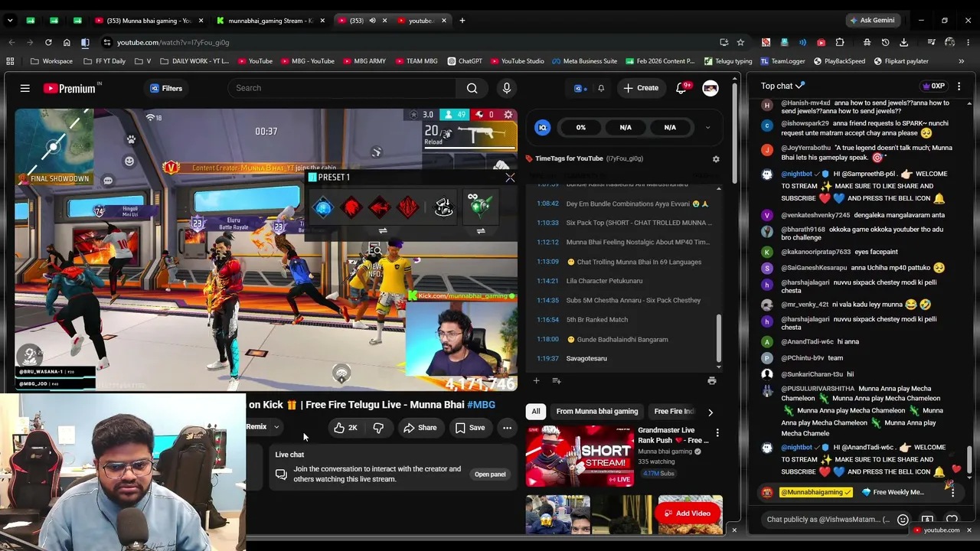980x551 pixels.
Task: Open the YouTube guide hamburger menu
Action: click(25, 88)
